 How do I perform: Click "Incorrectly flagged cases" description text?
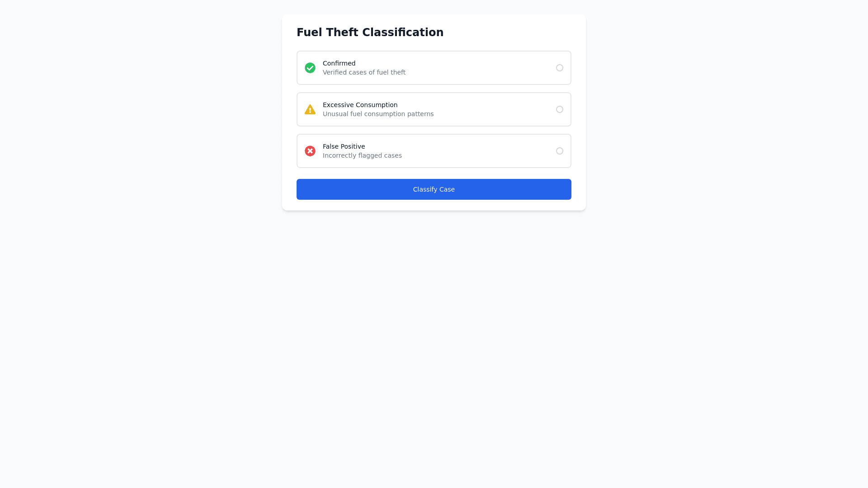(362, 155)
